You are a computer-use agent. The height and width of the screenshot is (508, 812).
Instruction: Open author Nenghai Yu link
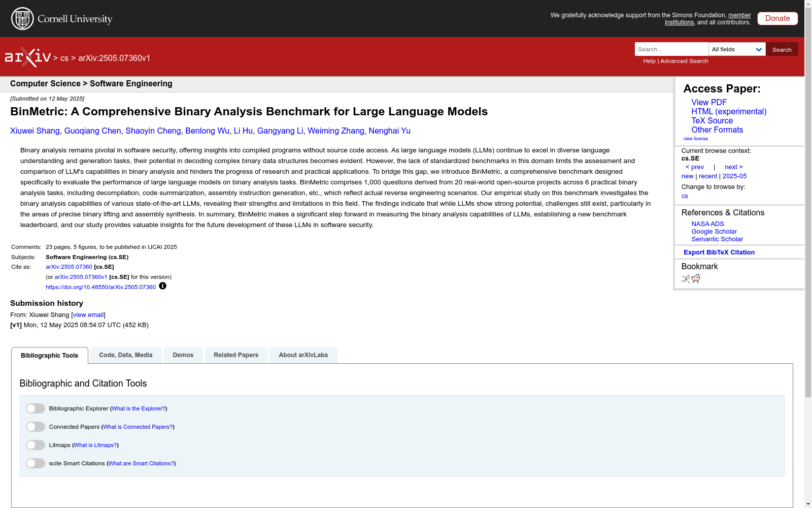[390, 131]
